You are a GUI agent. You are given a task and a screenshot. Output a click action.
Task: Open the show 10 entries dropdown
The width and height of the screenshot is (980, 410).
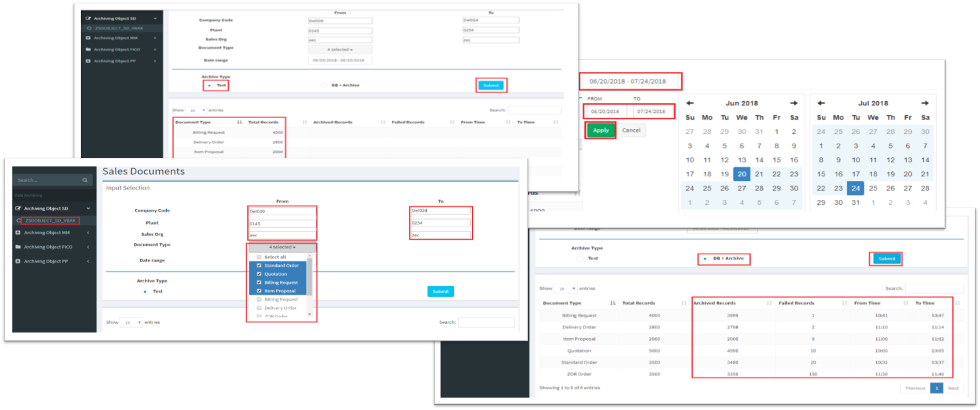[131, 323]
